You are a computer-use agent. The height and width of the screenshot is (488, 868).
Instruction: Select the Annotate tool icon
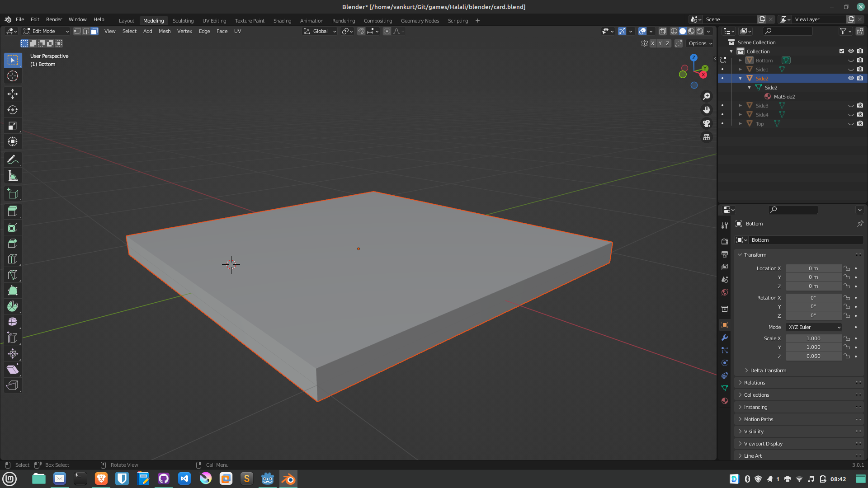coord(13,159)
